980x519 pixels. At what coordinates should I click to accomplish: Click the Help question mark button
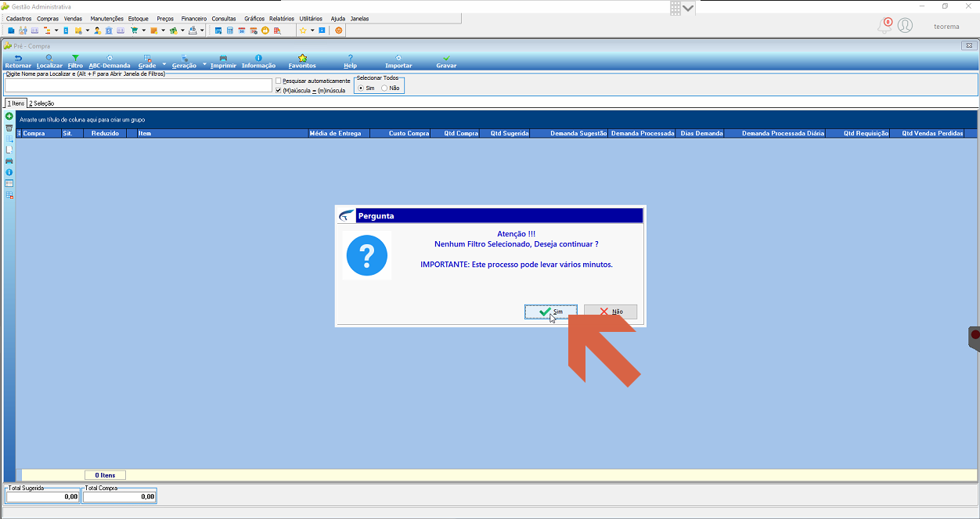pos(350,62)
